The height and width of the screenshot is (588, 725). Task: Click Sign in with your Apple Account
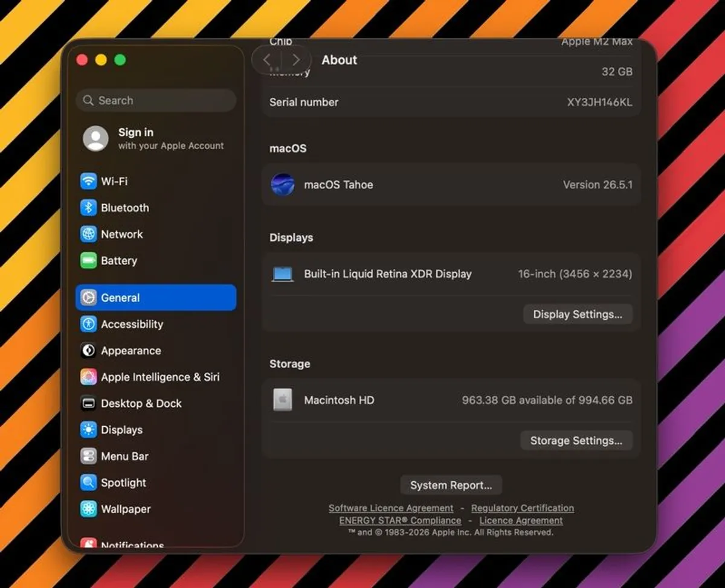click(x=156, y=139)
